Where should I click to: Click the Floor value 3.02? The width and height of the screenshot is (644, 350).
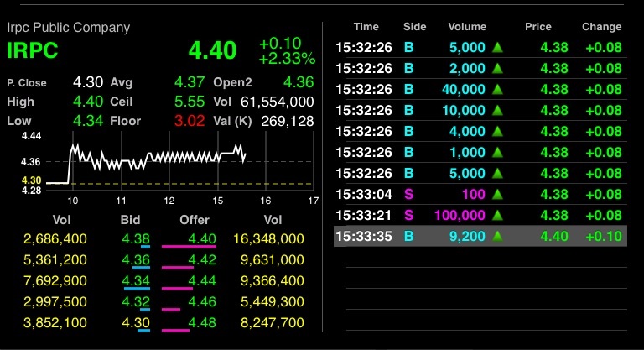tap(190, 121)
